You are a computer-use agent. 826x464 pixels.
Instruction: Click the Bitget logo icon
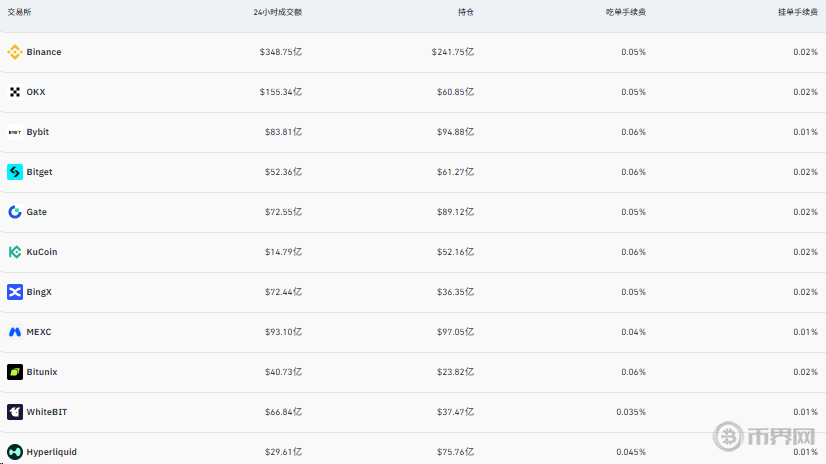15,172
